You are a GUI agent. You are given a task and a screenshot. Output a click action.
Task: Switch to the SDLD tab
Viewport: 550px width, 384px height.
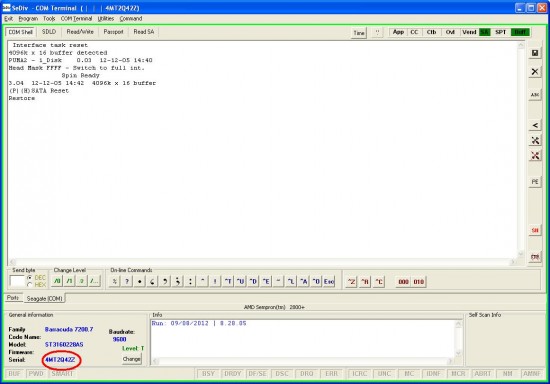click(49, 32)
